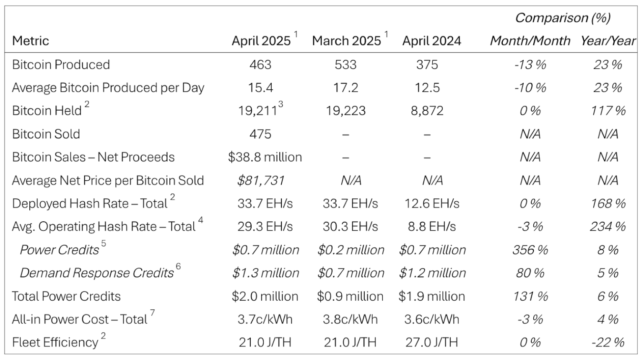The width and height of the screenshot is (644, 361).
Task: Click the $81,731 average net price
Action: [261, 180]
